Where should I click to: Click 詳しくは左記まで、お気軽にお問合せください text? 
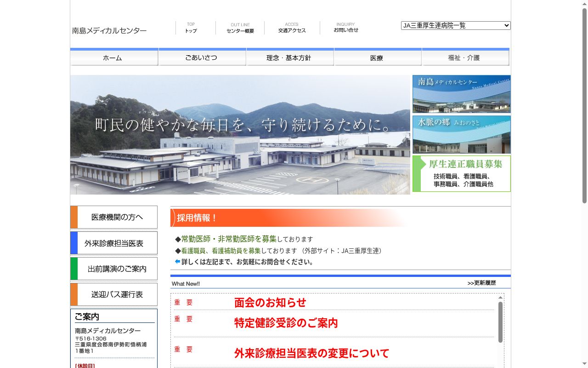pyautogui.click(x=248, y=262)
